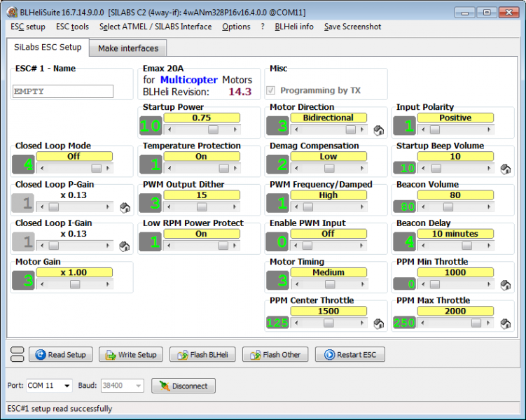Switch to the Make interfaces tab
The image size is (526, 420).
(x=128, y=48)
